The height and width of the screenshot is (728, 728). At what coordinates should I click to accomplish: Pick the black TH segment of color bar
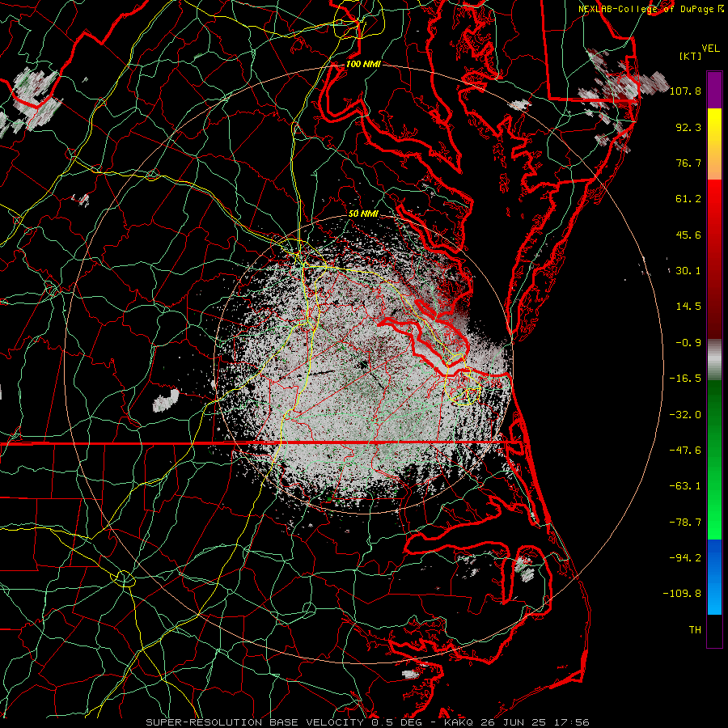point(714,630)
